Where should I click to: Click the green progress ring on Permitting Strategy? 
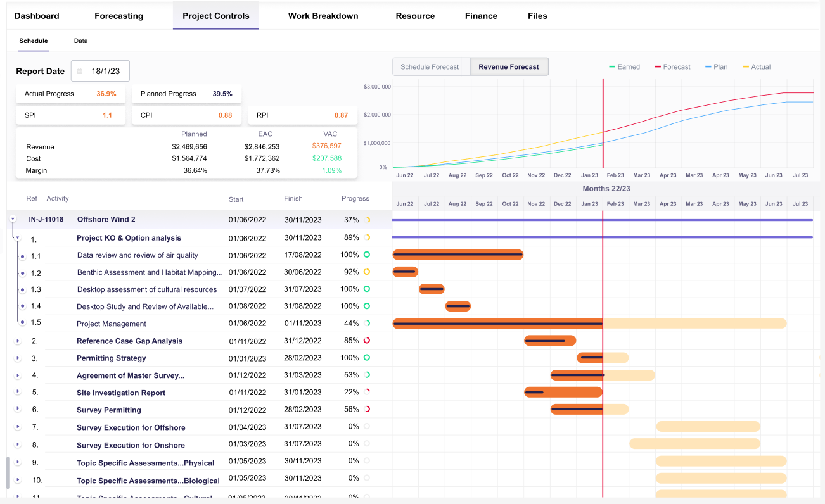tap(366, 358)
